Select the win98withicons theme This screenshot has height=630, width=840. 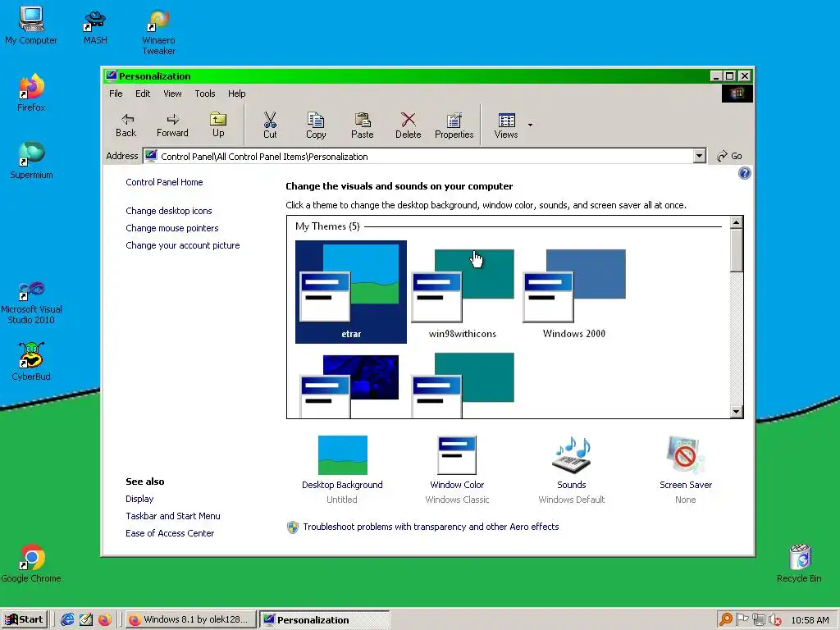tap(463, 292)
